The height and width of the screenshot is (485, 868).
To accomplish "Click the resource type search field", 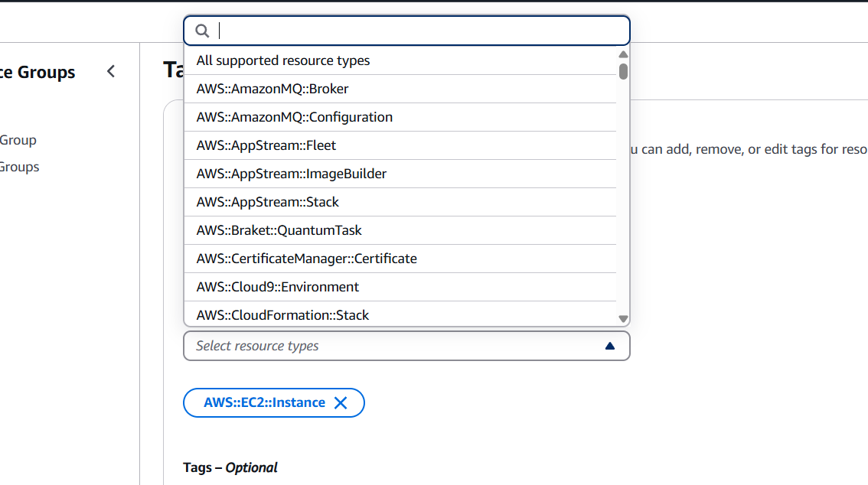I will [406, 31].
